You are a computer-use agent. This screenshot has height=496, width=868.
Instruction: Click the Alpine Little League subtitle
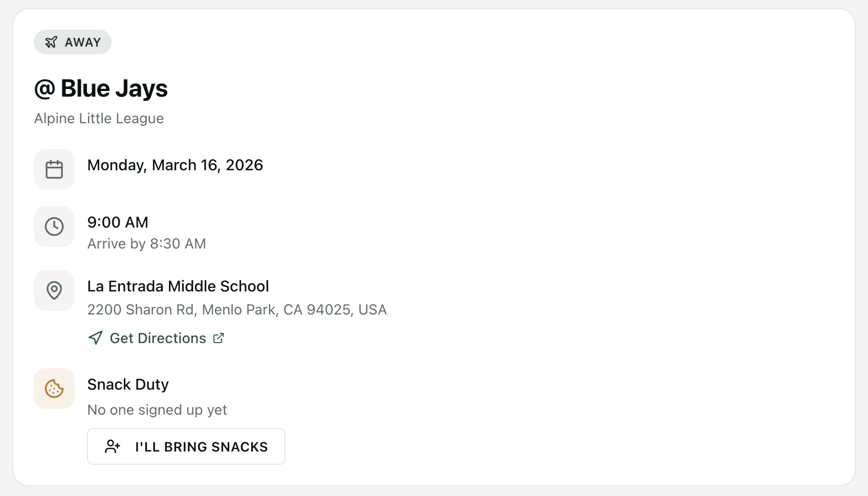99,119
